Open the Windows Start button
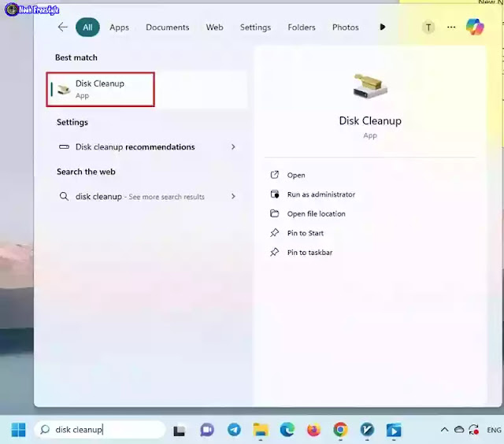Viewport: 504px width, 444px height. tap(18, 430)
